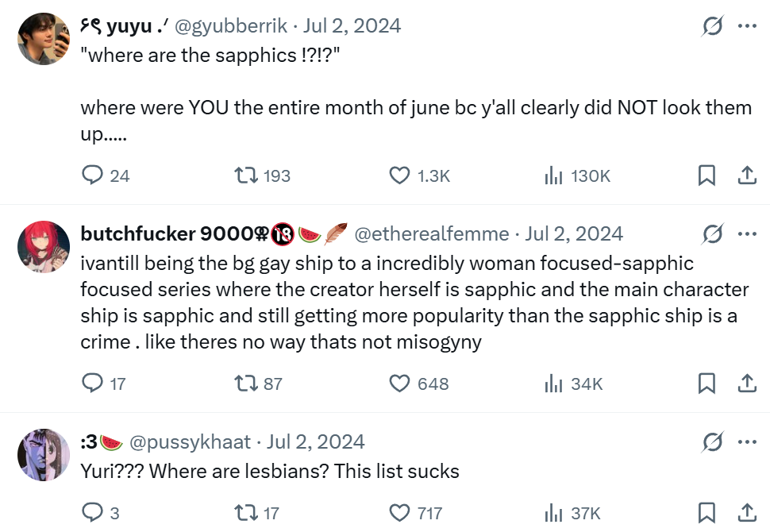770x532 pixels.
Task: Click yuyu's profile picture
Action: click(x=44, y=39)
